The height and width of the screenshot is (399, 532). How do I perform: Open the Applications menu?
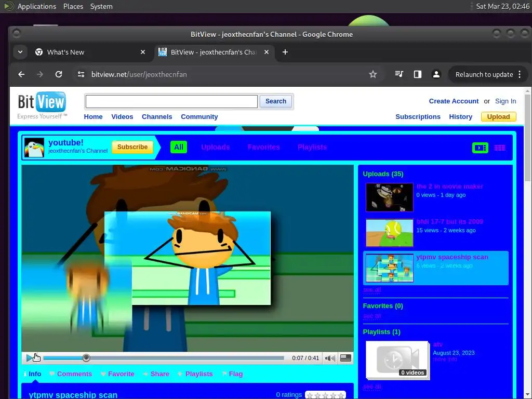coord(37,6)
